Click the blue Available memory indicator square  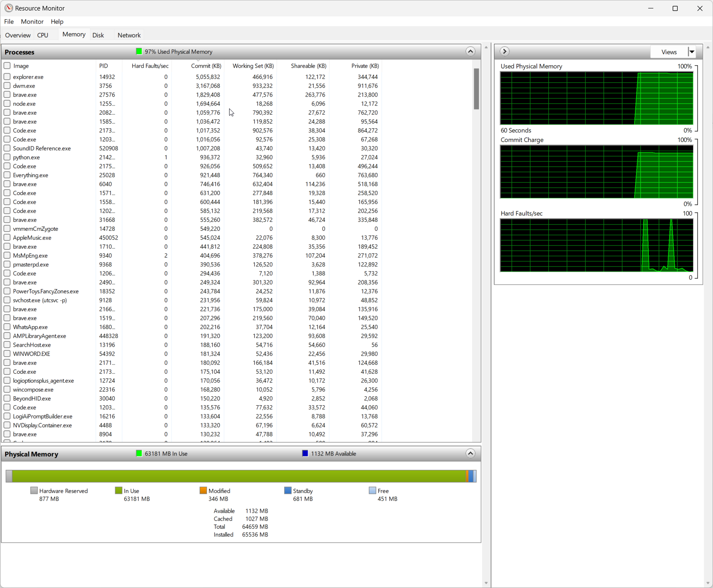305,454
